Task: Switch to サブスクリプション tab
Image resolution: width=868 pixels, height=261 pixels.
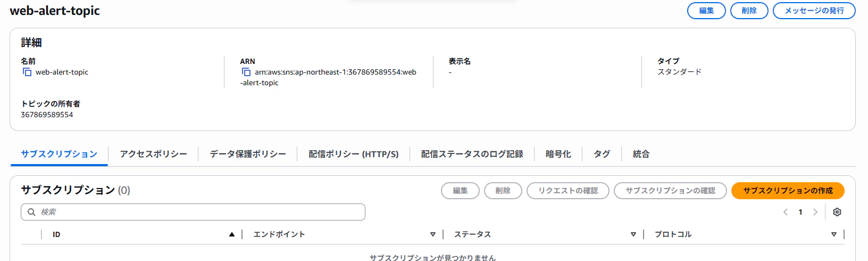Action: pos(59,154)
